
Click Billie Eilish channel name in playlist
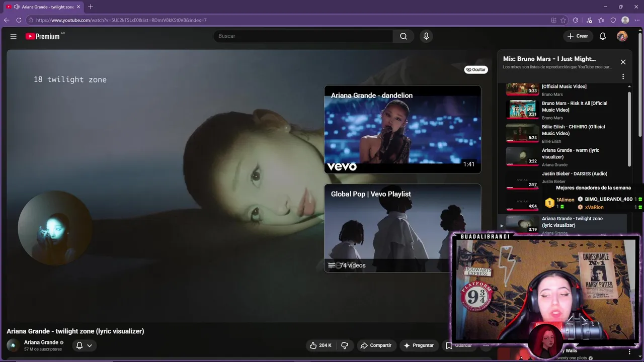(x=551, y=141)
